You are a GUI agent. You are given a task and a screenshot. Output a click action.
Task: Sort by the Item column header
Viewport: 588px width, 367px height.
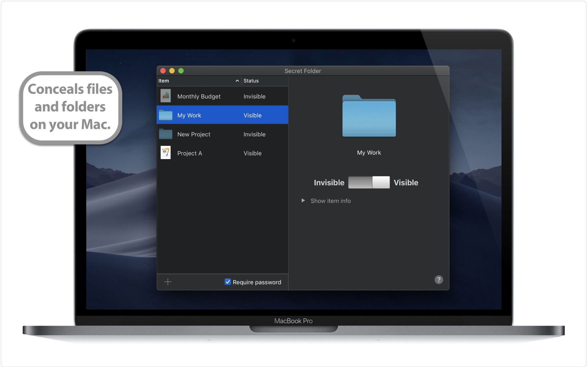coord(199,81)
